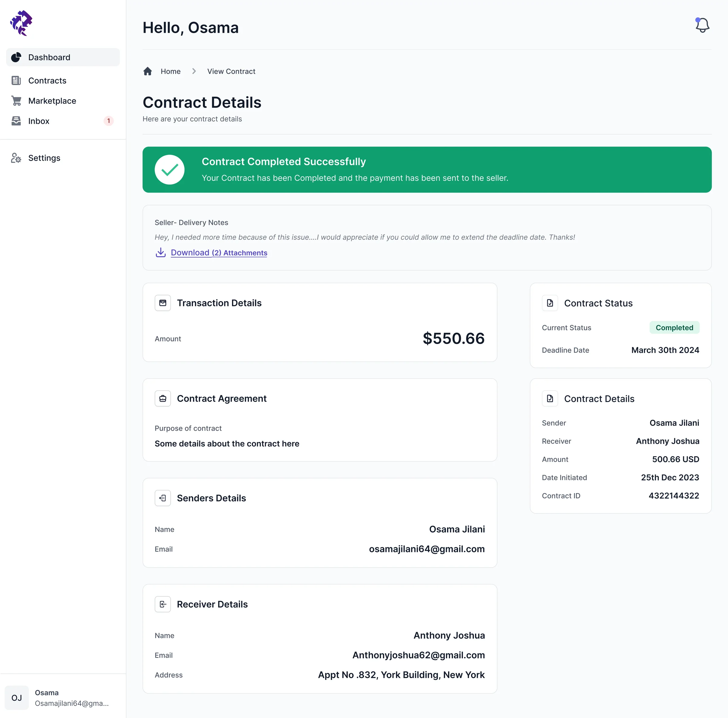The height and width of the screenshot is (718, 728).
Task: Click the side Contract Details file icon
Action: [x=550, y=398]
